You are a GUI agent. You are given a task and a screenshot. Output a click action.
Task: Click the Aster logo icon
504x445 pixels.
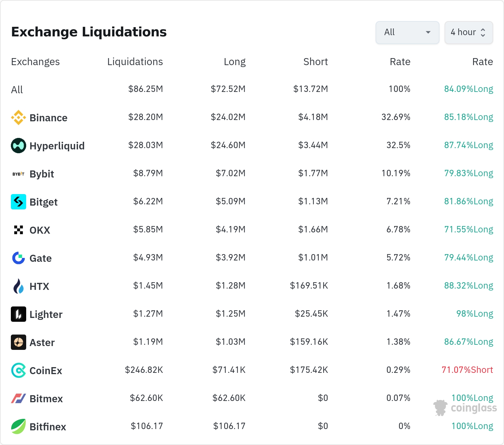coord(19,342)
